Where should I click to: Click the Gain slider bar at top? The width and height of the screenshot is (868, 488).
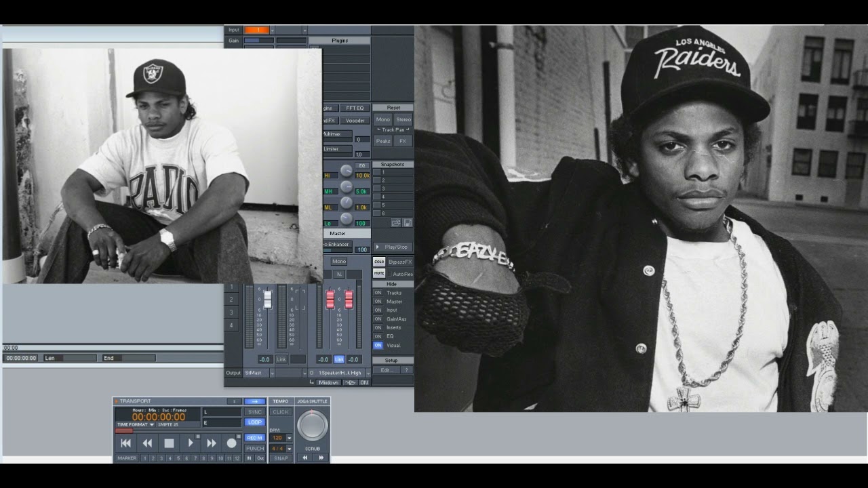pyautogui.click(x=259, y=41)
